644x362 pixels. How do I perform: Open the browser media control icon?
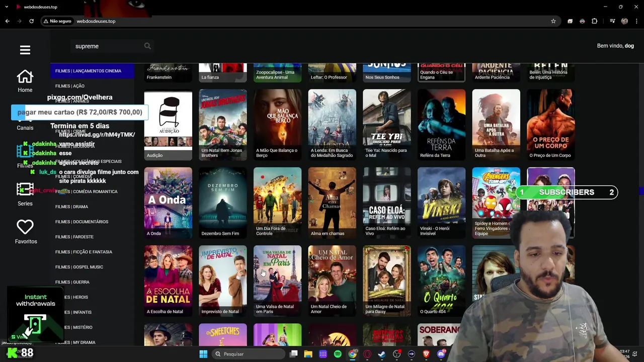pos(612,21)
